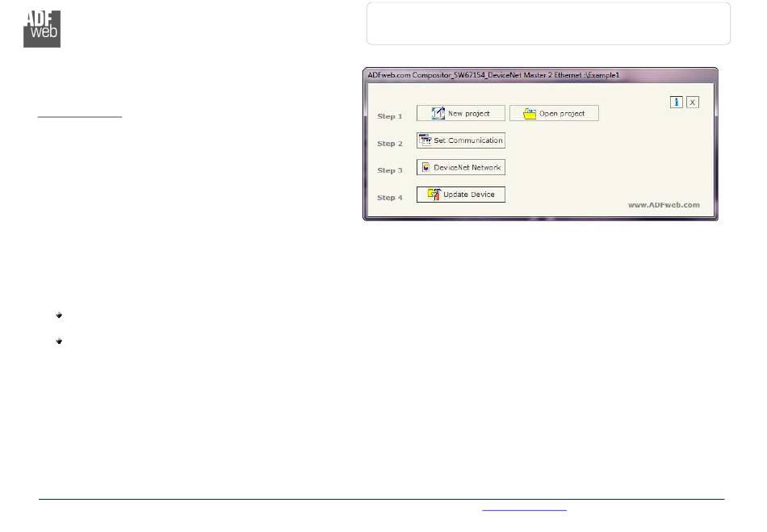Screen dimensions: 767x532
Task: Show info with the blue i icon
Action: click(x=676, y=102)
